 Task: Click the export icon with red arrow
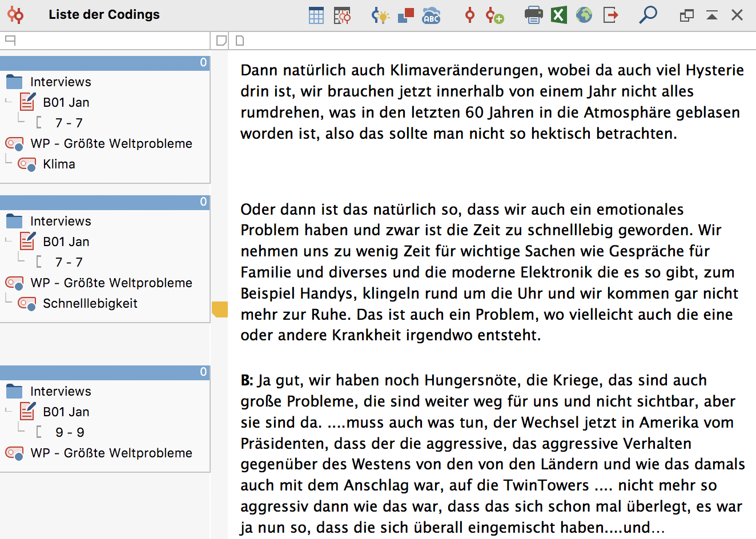coord(610,15)
